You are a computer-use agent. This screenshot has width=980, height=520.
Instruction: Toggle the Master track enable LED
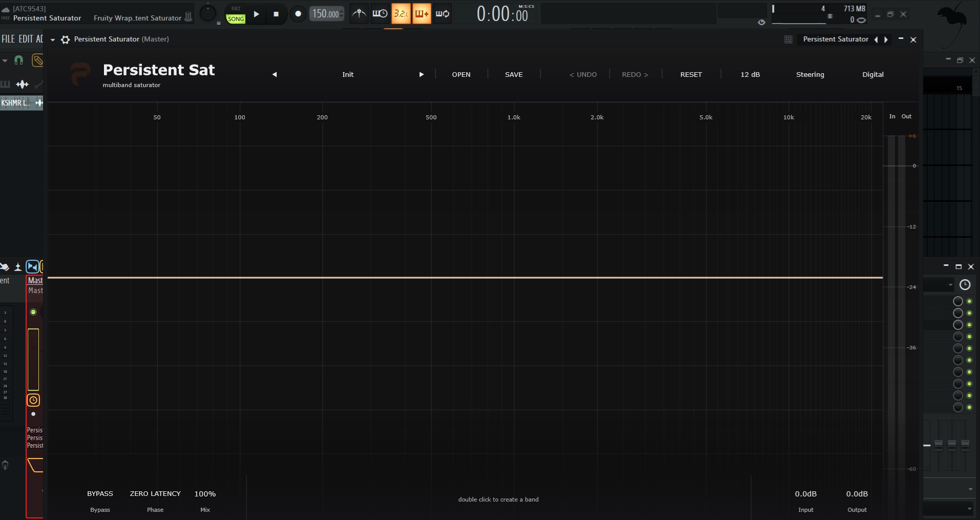pyautogui.click(x=33, y=312)
